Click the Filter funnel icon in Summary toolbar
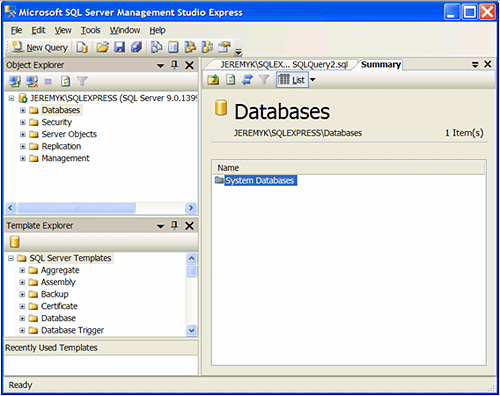 pyautogui.click(x=264, y=80)
